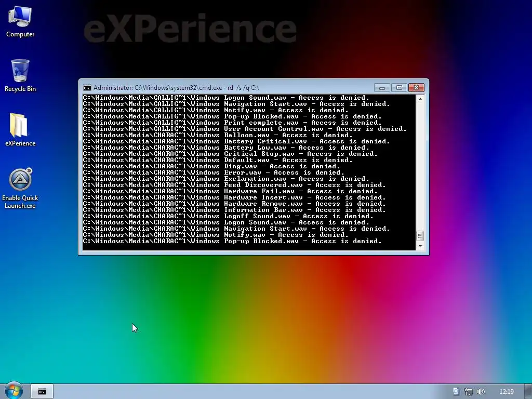This screenshot has height=399, width=532.
Task: Activate the cmd.exe taskbar button
Action: click(x=42, y=392)
